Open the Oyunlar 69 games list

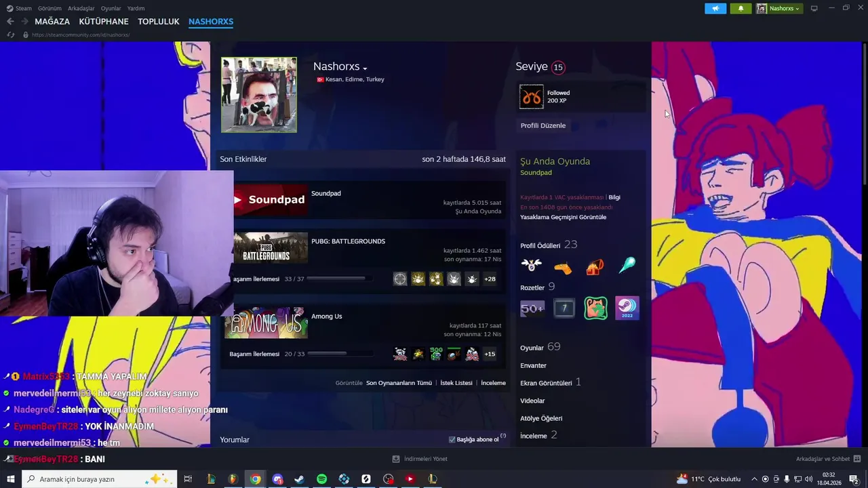[540, 347]
